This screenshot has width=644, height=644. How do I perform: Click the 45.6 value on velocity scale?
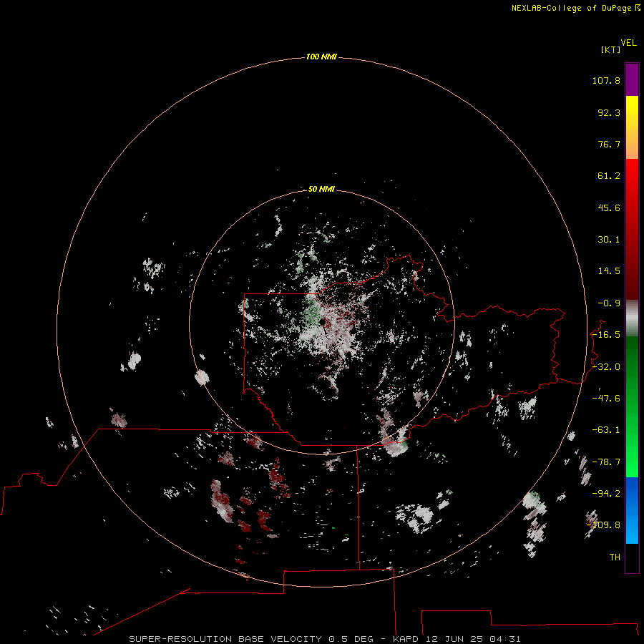click(x=609, y=208)
